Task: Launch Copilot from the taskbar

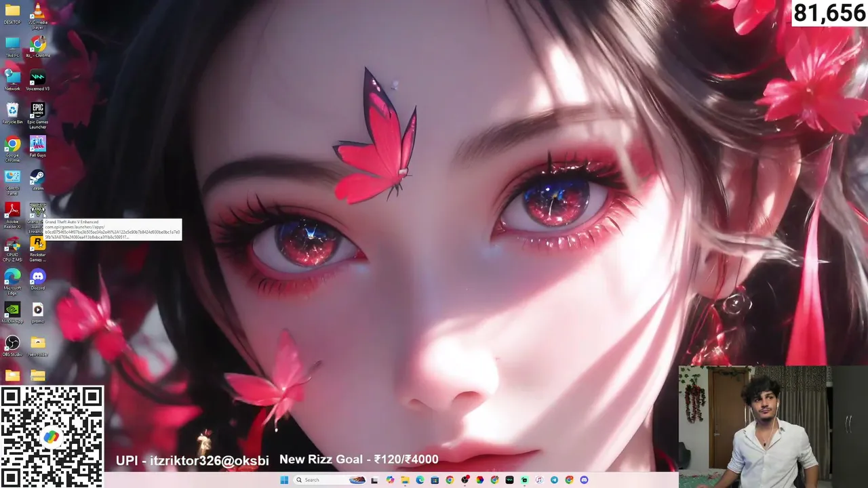Action: pos(390,480)
